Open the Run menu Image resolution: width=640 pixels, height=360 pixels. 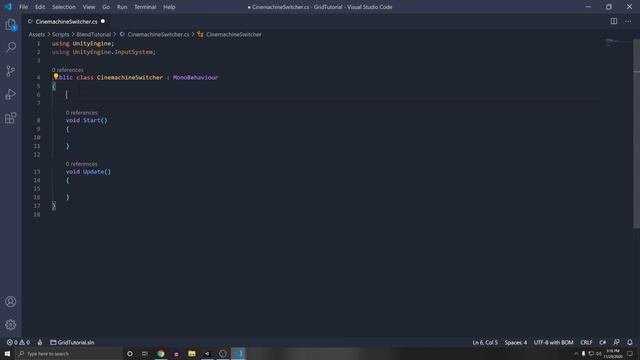coord(122,7)
